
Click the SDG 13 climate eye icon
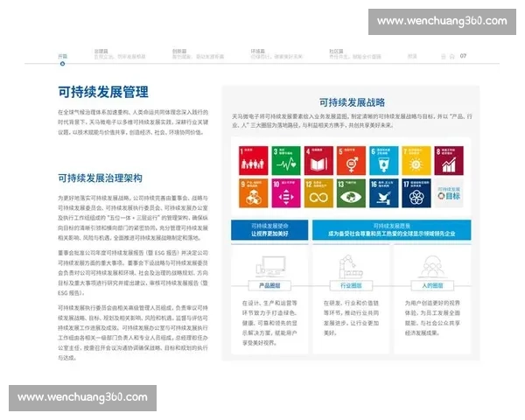(x=350, y=192)
